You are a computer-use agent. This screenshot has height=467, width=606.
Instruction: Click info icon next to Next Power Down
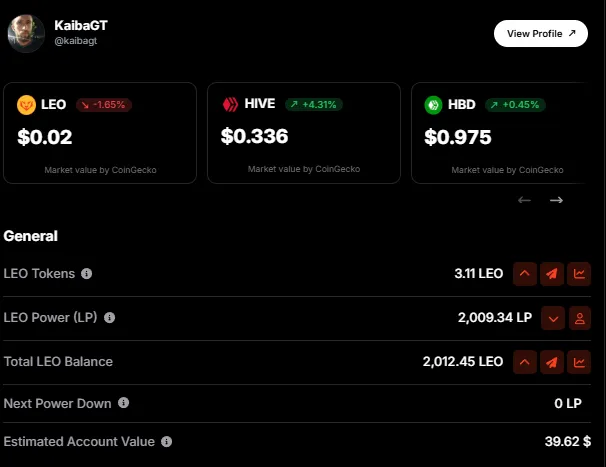pos(123,403)
